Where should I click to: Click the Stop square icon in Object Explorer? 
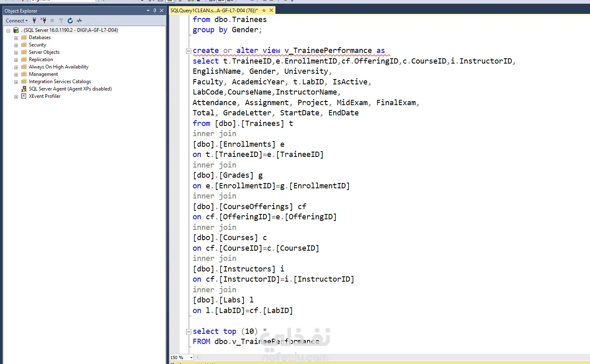click(x=52, y=20)
